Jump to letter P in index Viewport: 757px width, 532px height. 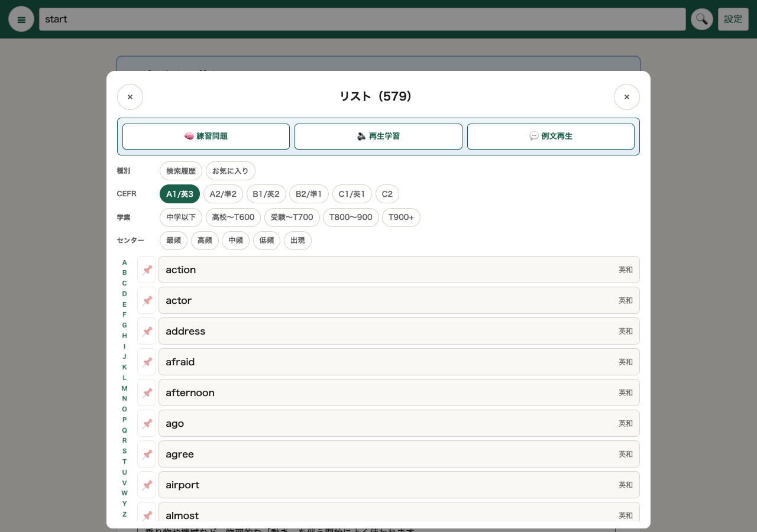click(x=124, y=420)
